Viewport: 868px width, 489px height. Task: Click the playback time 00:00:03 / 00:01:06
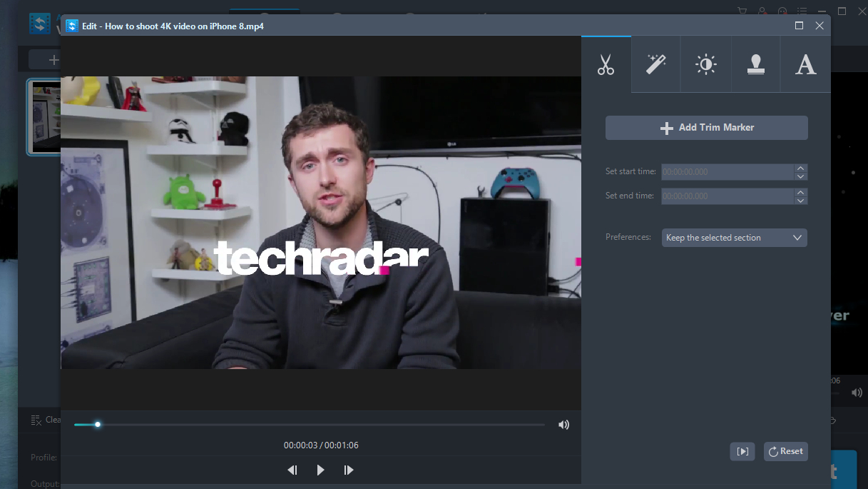[x=321, y=445]
